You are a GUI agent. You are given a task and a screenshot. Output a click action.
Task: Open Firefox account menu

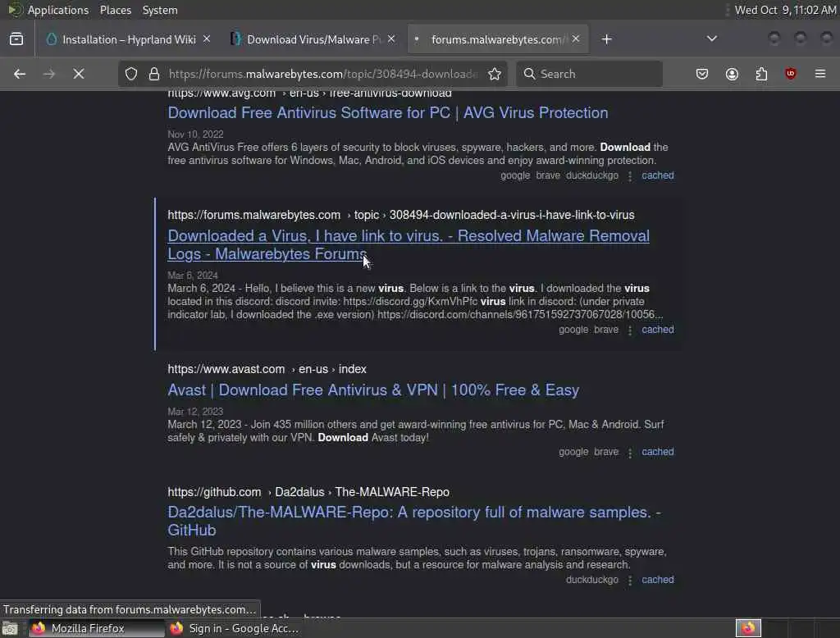732,74
